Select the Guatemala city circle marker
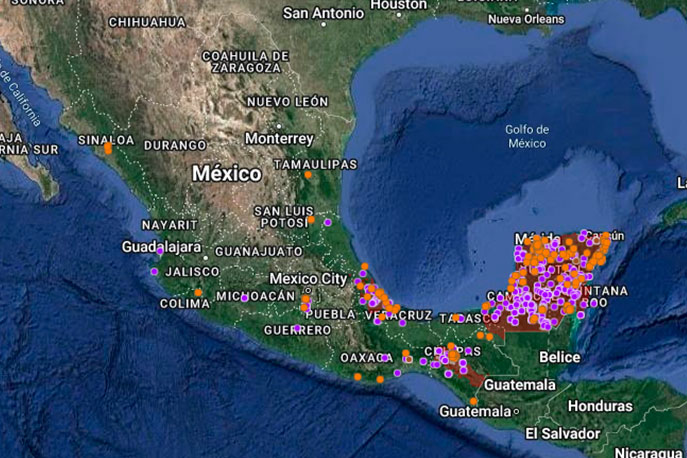 pyautogui.click(x=516, y=412)
